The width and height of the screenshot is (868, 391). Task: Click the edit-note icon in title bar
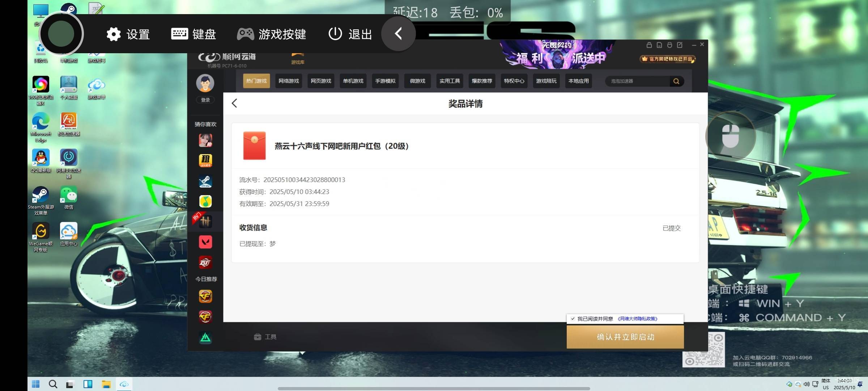[680, 45]
